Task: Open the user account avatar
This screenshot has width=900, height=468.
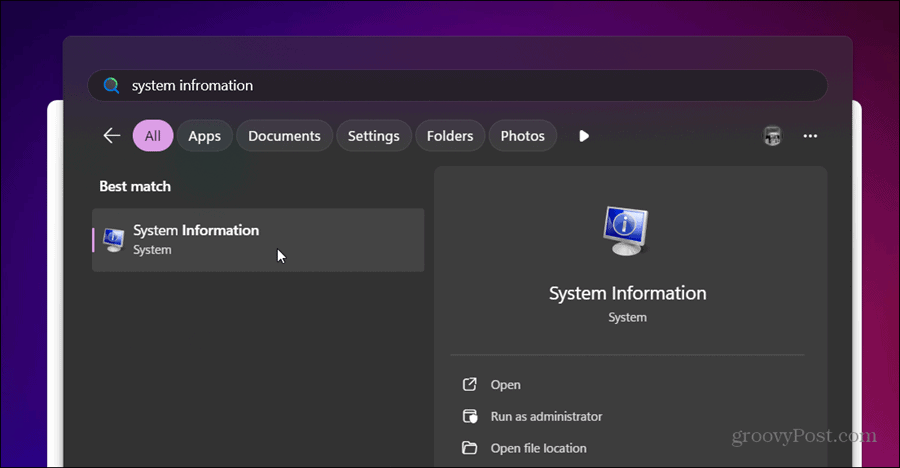Action: [x=772, y=136]
